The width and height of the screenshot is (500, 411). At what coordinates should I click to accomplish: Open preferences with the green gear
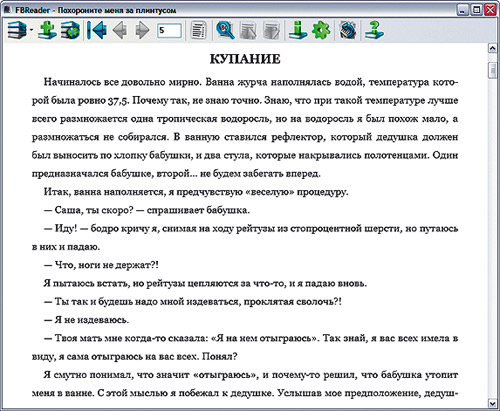click(x=321, y=30)
